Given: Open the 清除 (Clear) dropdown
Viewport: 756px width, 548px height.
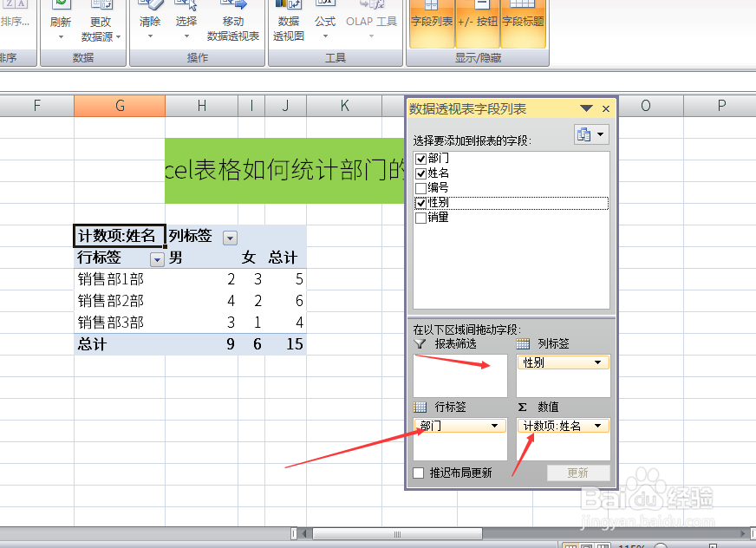Looking at the screenshot, I should coord(150,22).
